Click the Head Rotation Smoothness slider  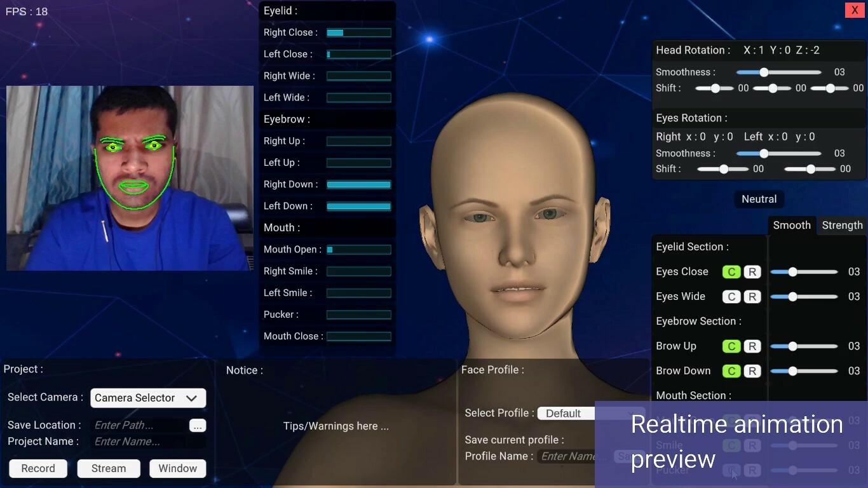click(x=763, y=72)
